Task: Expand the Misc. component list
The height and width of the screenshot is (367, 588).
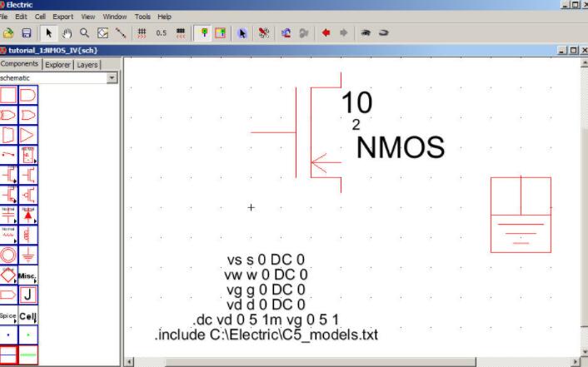Action: [29, 275]
